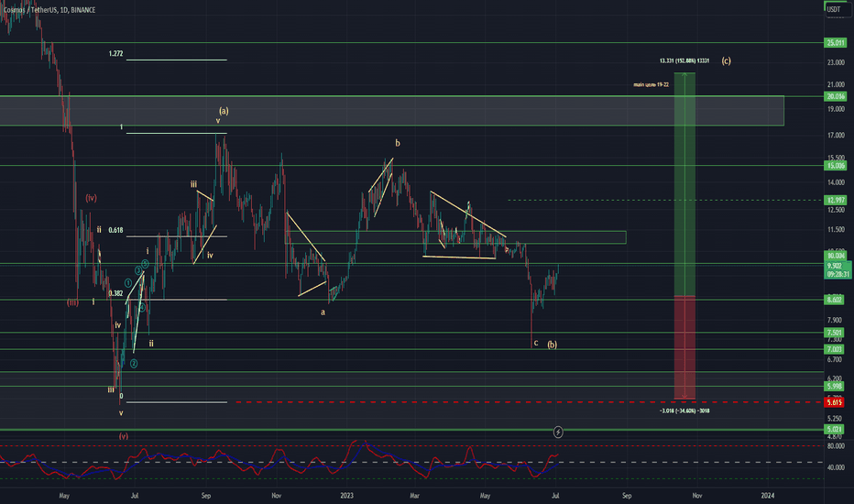The width and height of the screenshot is (854, 504).
Task: Click the circled 2 wave marker
Action: pos(134,364)
